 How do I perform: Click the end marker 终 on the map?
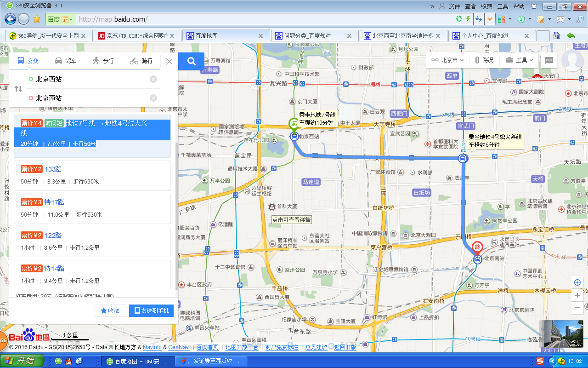[x=477, y=247]
